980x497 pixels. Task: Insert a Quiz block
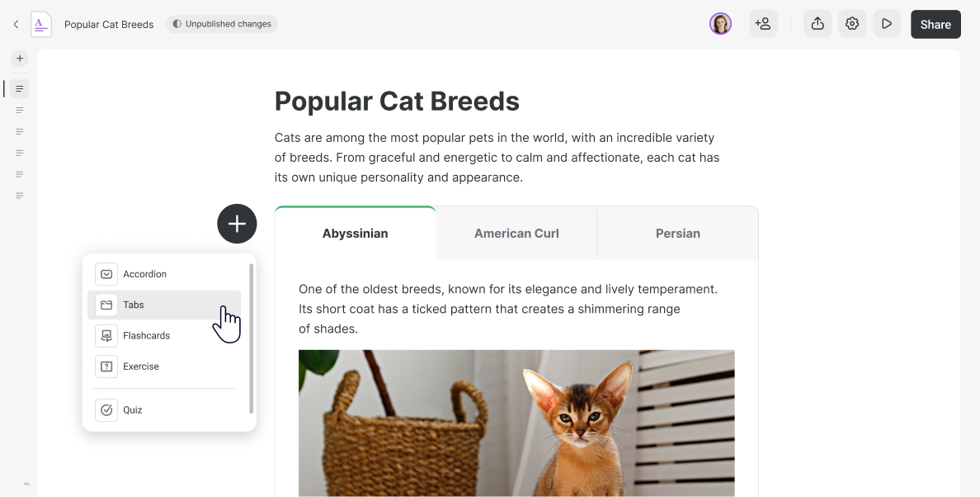point(164,410)
